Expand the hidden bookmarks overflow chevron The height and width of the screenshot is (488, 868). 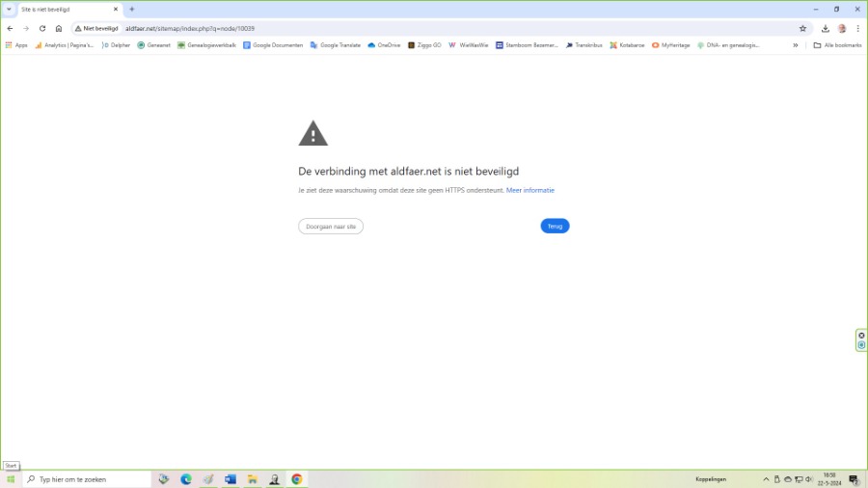click(x=796, y=44)
